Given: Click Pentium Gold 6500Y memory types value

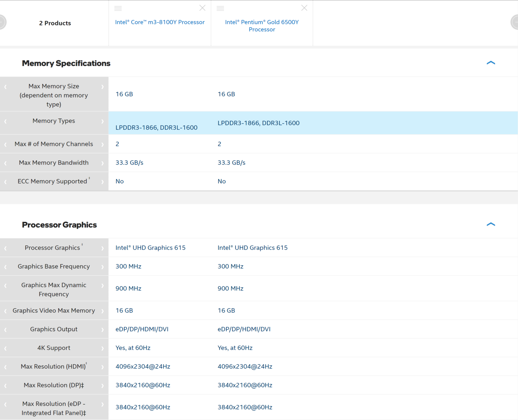Looking at the screenshot, I should (258, 123).
